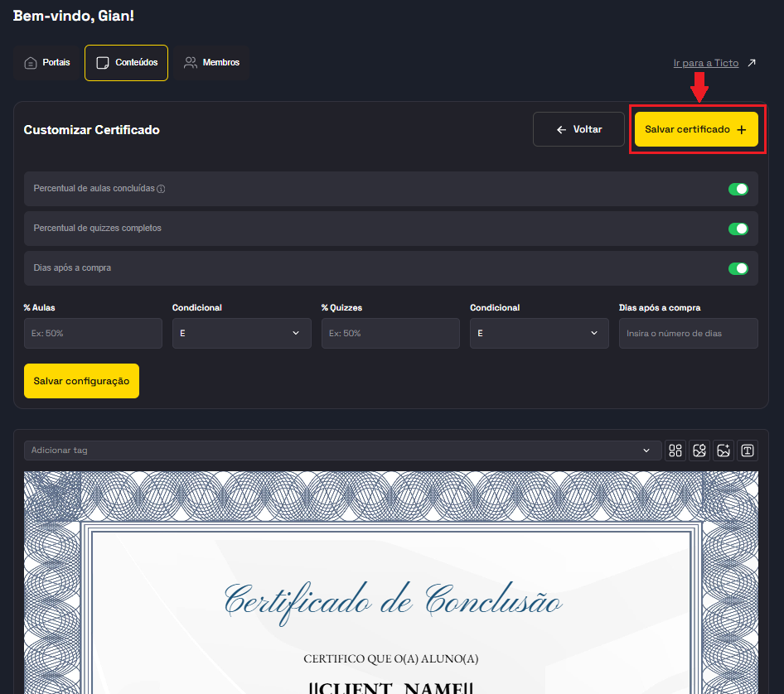Focus the Dias após a compra number field

click(x=688, y=333)
